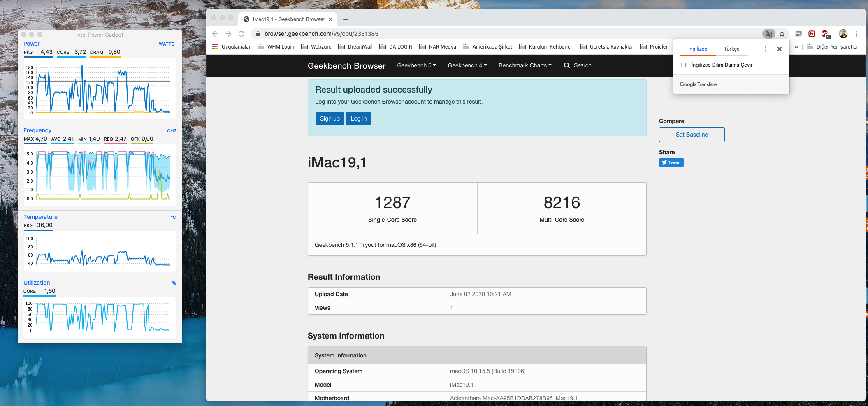Reload the Geekbench page

[x=241, y=34]
